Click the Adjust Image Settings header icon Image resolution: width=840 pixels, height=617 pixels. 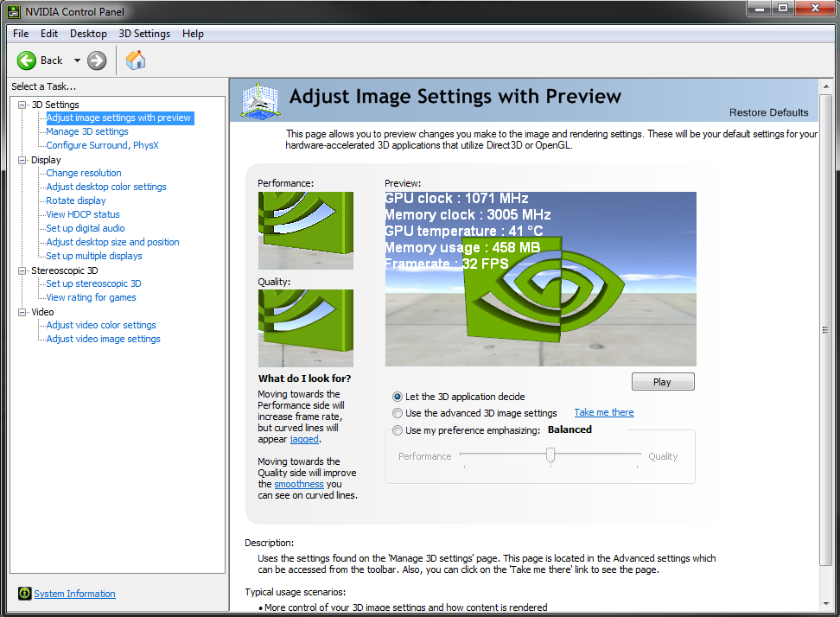(260, 100)
